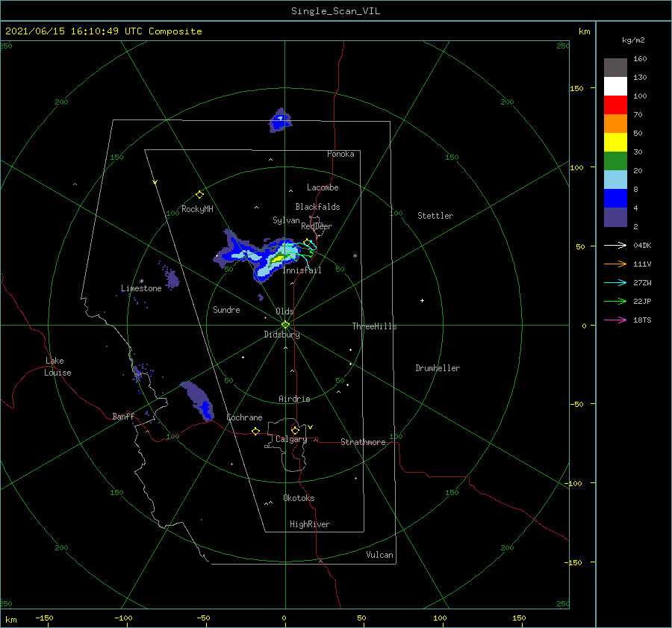Click the Airdrie town label
This screenshot has width=672, height=628.
(294, 399)
